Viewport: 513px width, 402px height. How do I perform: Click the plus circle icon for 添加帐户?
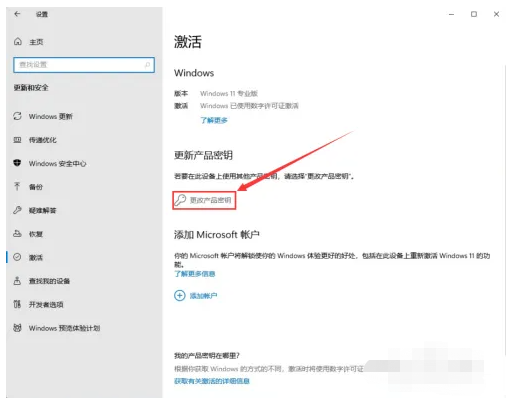point(180,295)
